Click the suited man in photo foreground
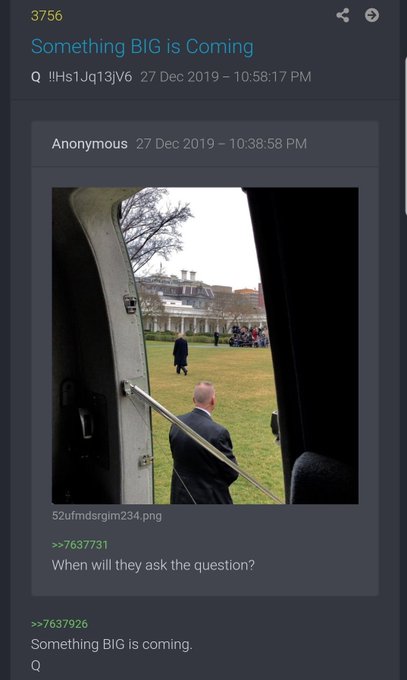 click(203, 443)
